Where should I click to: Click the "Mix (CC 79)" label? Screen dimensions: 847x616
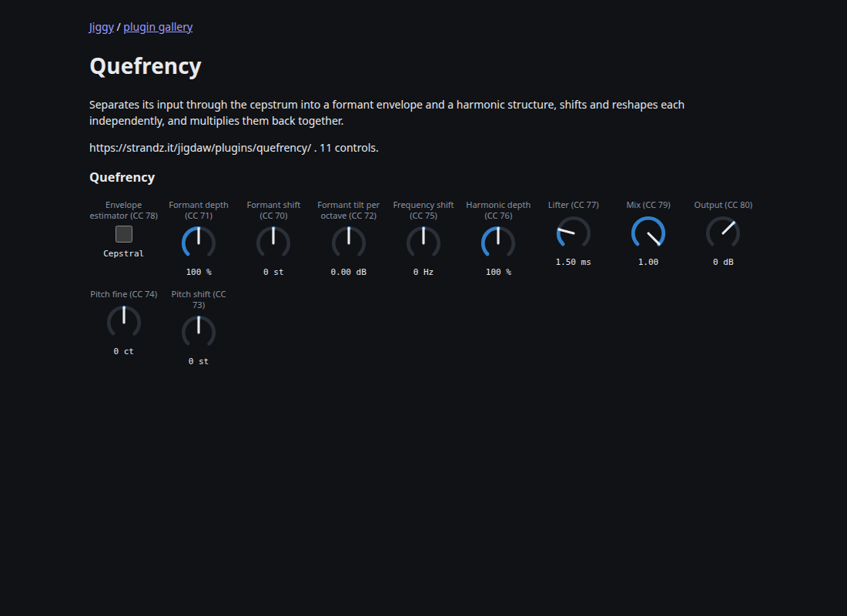coord(648,205)
